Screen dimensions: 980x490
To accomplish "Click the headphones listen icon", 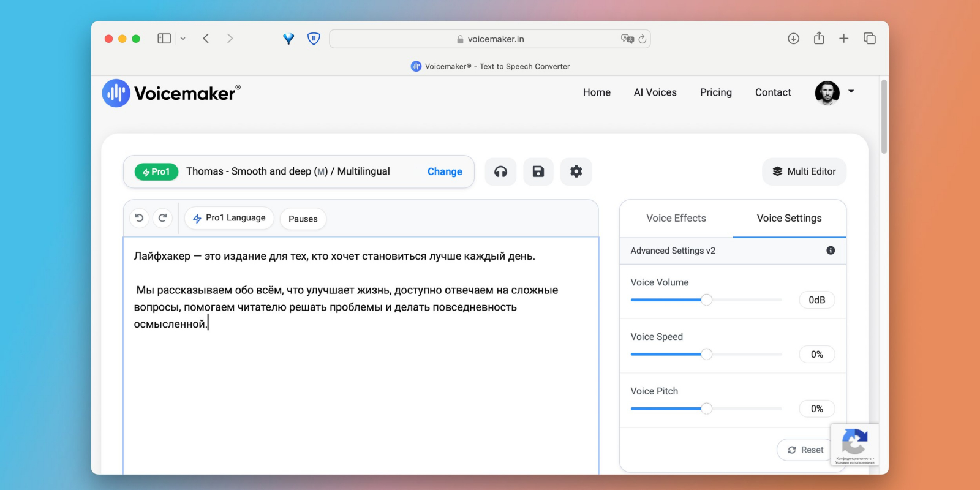I will [500, 171].
